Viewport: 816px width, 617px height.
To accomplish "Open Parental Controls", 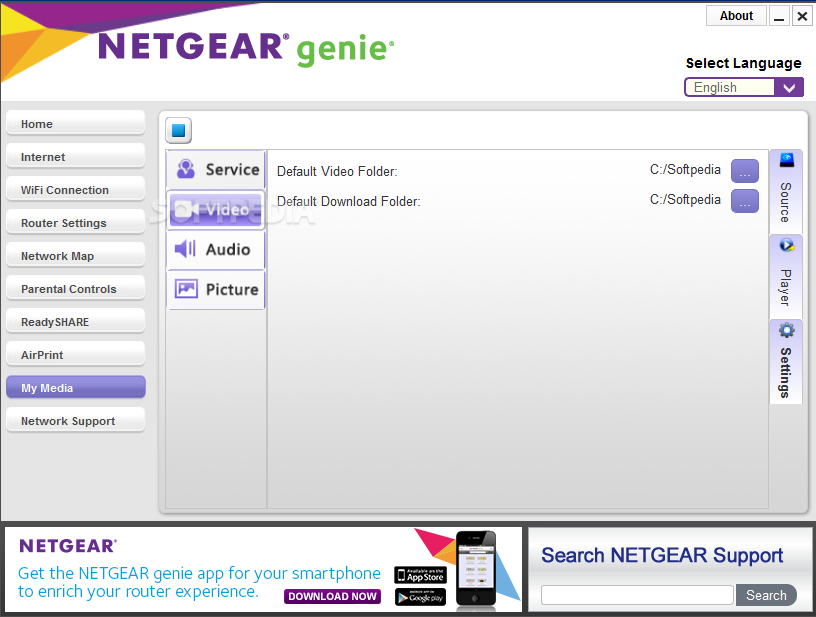I will 75,289.
